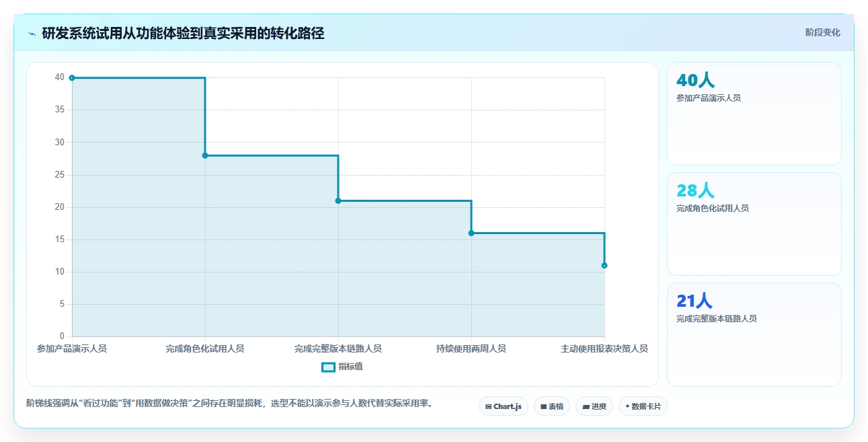Click data point at 参加产品演示人员 (40)

tap(72, 78)
